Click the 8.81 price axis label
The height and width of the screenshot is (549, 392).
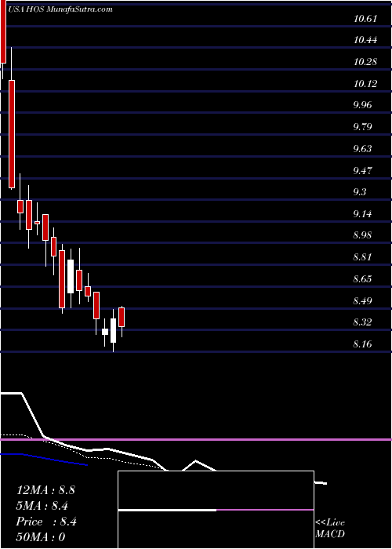(x=362, y=257)
